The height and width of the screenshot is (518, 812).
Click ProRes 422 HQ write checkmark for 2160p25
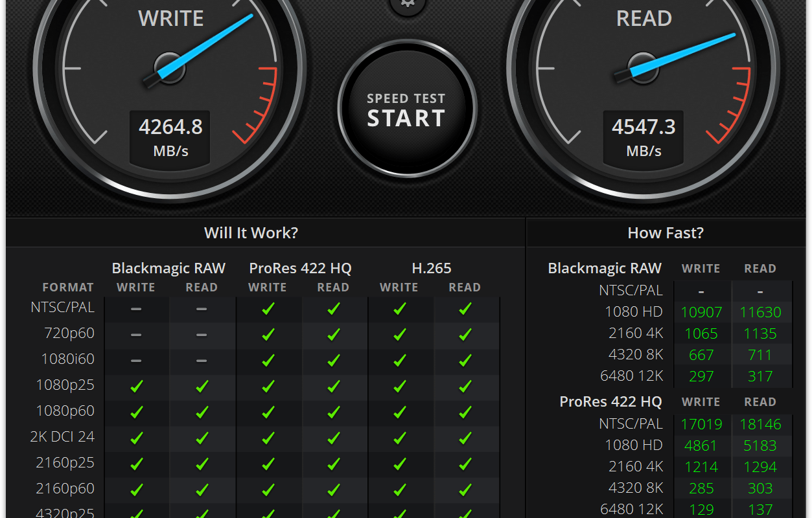coord(268,464)
